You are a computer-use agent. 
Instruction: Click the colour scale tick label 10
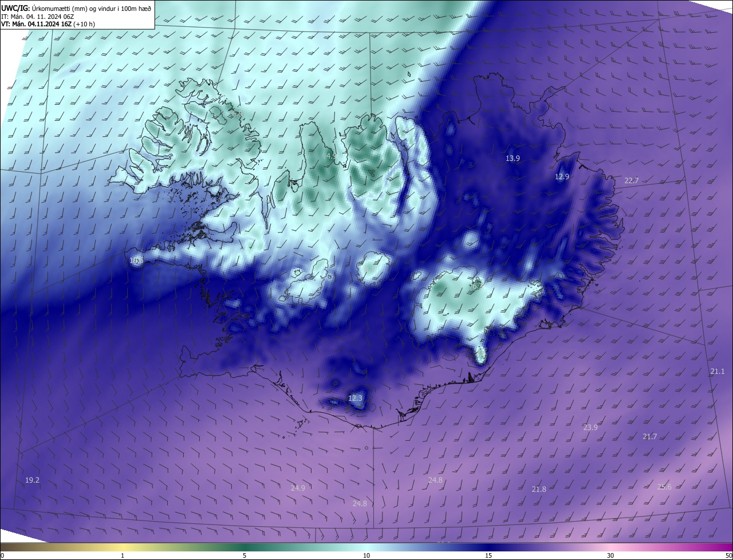click(x=366, y=555)
